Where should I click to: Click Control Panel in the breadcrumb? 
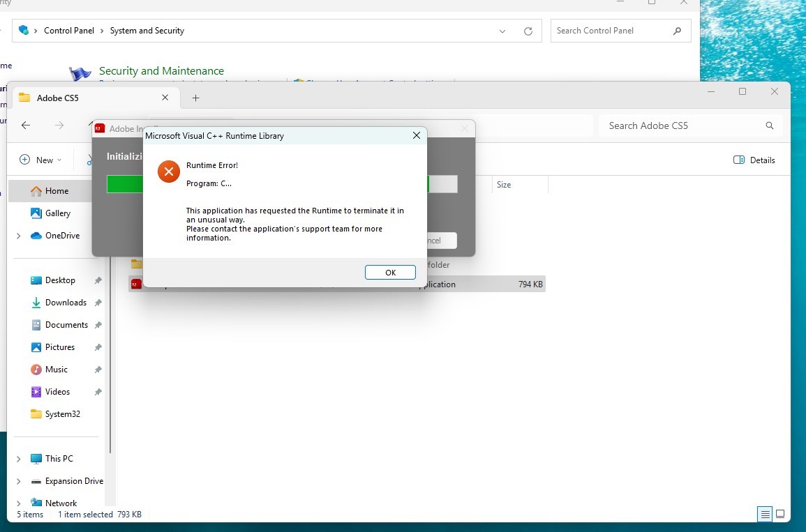(x=69, y=30)
